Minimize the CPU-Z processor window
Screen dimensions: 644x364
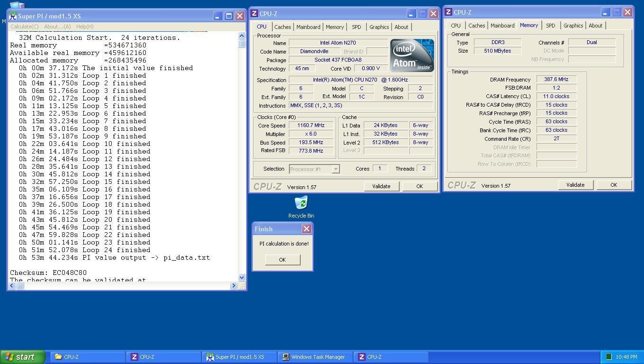tap(411, 14)
